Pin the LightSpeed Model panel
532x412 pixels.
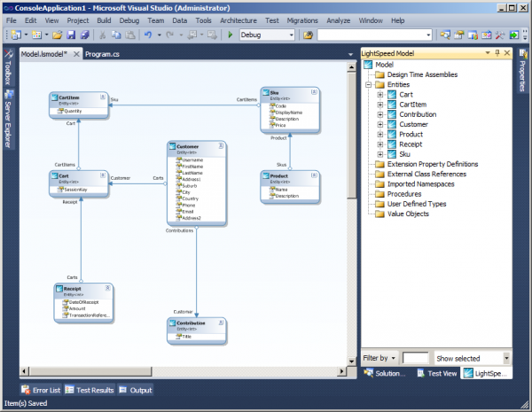tap(497, 52)
